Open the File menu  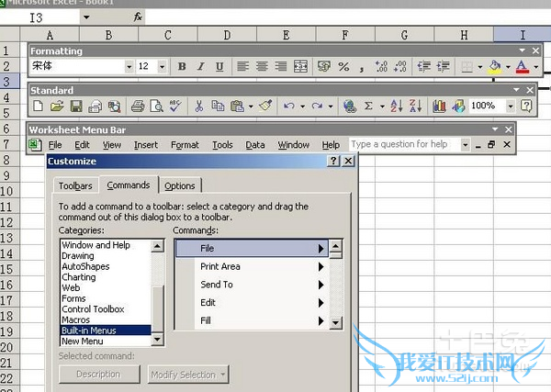point(55,145)
